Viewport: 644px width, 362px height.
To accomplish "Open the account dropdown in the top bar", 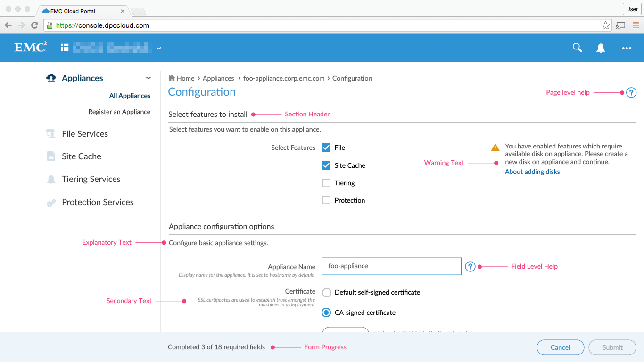I will coord(158,48).
